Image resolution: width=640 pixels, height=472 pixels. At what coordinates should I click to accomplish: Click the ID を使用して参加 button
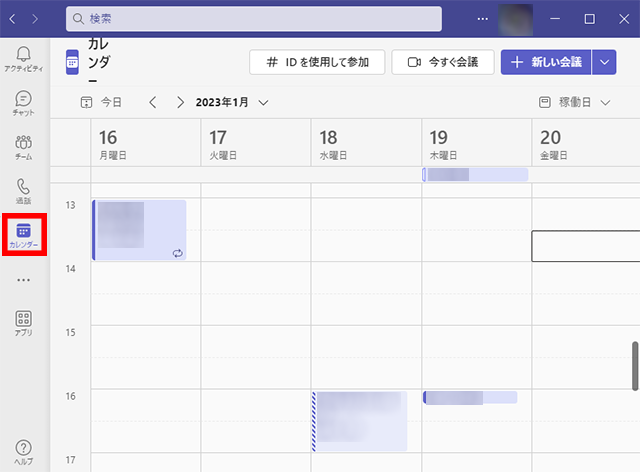pyautogui.click(x=317, y=62)
